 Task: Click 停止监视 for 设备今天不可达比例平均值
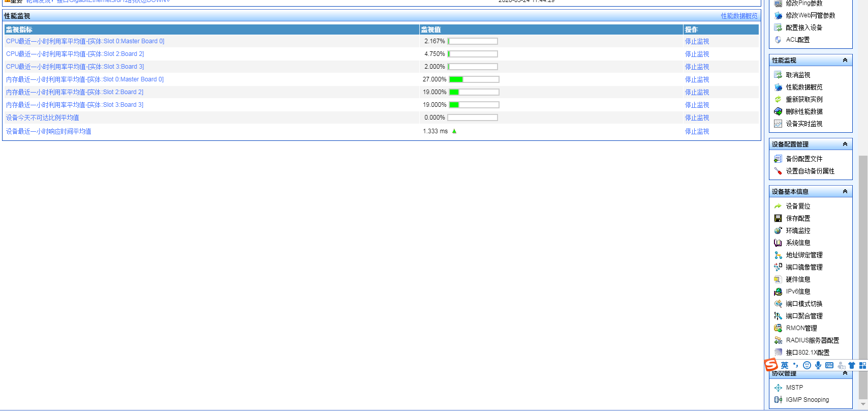(697, 118)
